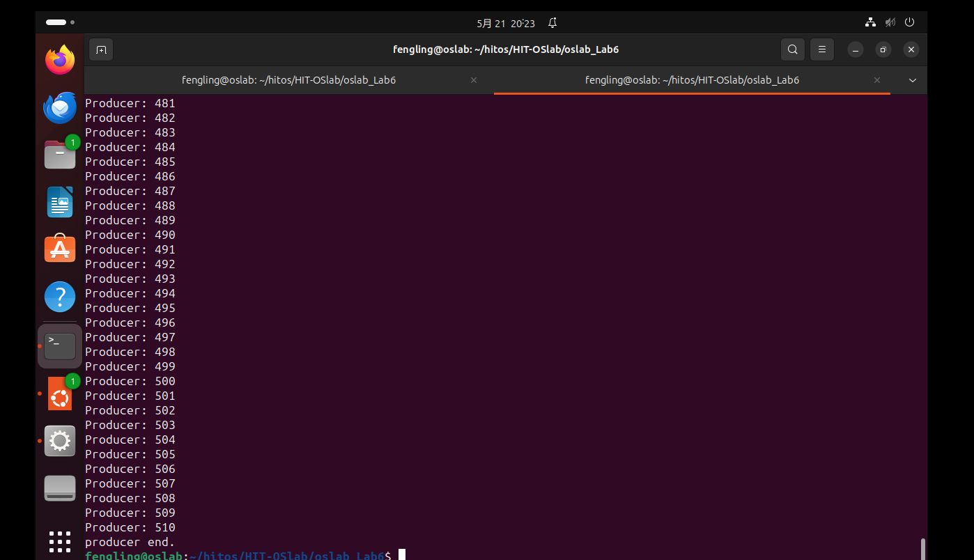Close the active second terminal tab

pyautogui.click(x=877, y=80)
